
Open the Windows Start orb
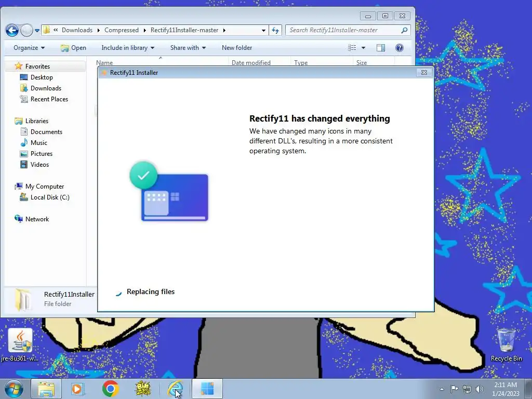(x=14, y=389)
